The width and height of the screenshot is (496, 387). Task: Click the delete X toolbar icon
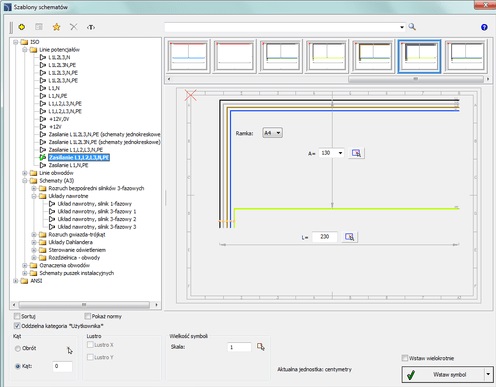(74, 27)
